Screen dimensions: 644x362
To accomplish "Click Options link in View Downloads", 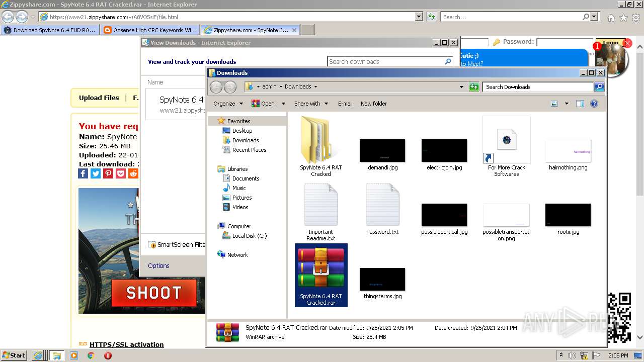I will point(158,266).
